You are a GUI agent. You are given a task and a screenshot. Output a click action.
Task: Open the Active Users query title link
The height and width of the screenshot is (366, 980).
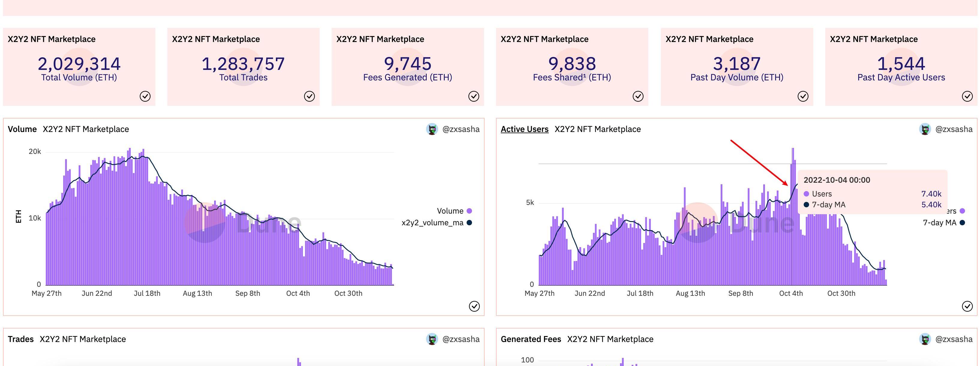524,129
